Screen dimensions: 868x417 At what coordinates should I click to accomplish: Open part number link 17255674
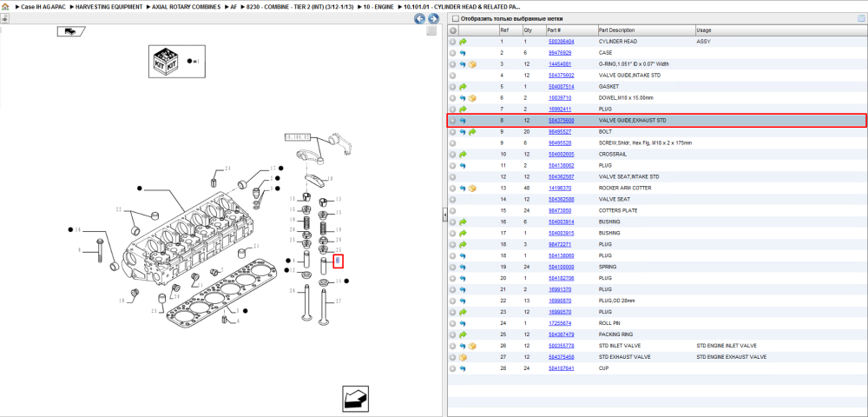coord(560,323)
